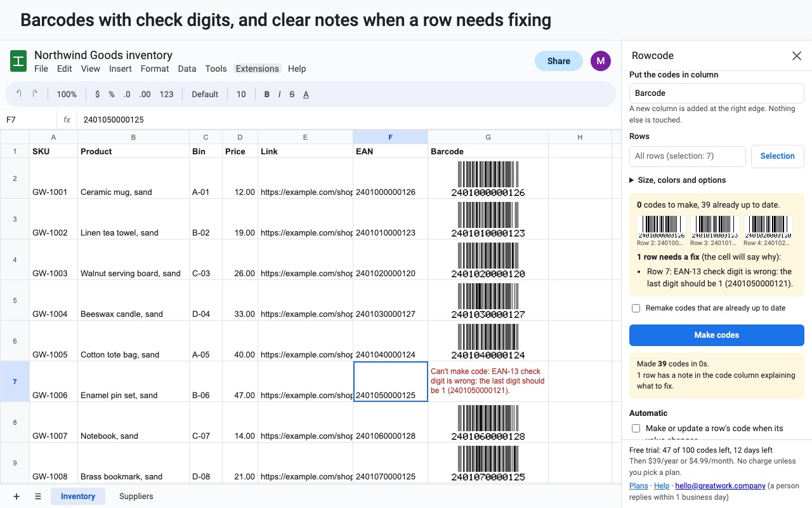Screen dimensions: 812x508
Task: Open the File menu
Action: click(41, 69)
